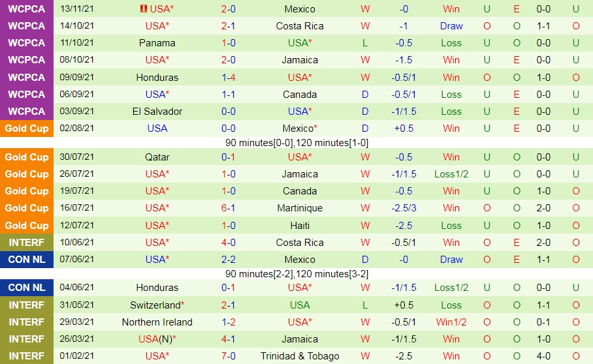The image size is (593, 364).
Task: Select the Qatar team link
Action: coord(157,157)
